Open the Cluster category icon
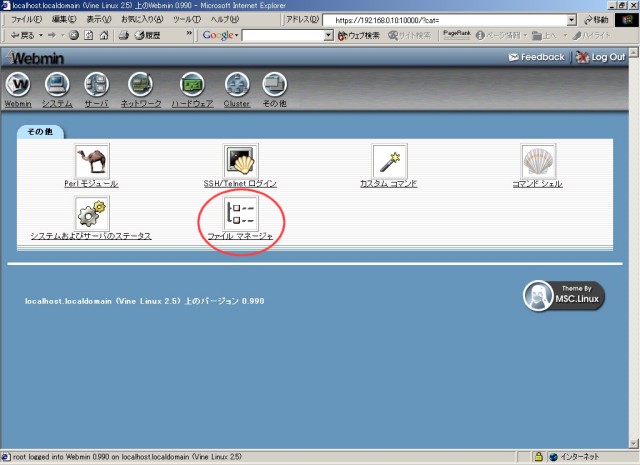The image size is (640, 465). click(237, 86)
